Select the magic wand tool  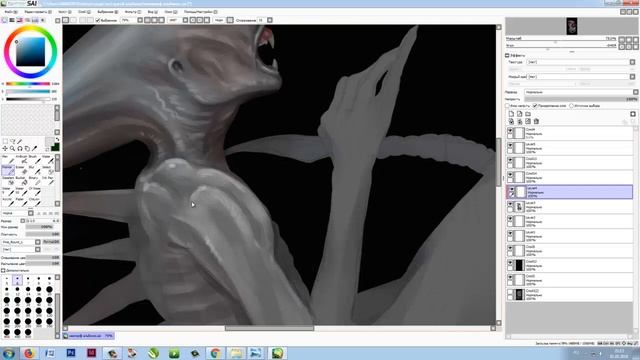pos(20,142)
